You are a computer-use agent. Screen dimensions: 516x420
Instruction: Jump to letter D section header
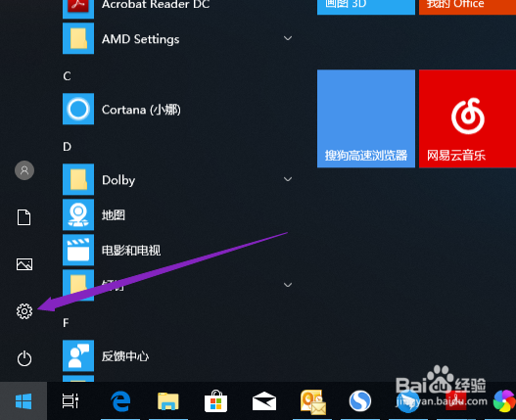pos(67,147)
